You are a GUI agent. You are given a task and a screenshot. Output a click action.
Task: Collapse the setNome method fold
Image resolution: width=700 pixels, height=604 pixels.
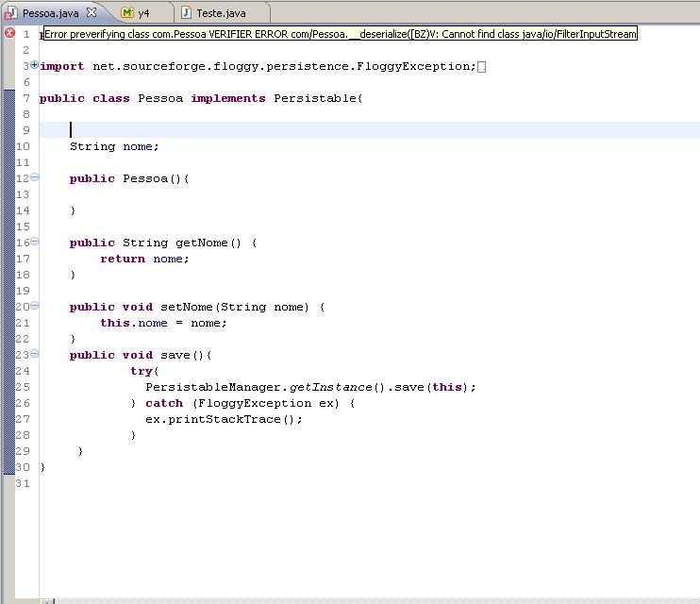click(34, 306)
